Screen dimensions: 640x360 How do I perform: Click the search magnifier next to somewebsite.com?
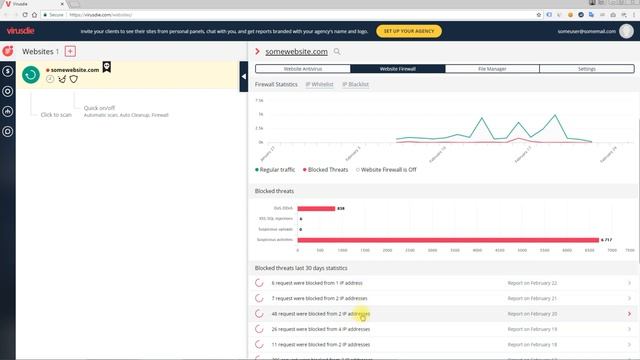click(x=337, y=51)
